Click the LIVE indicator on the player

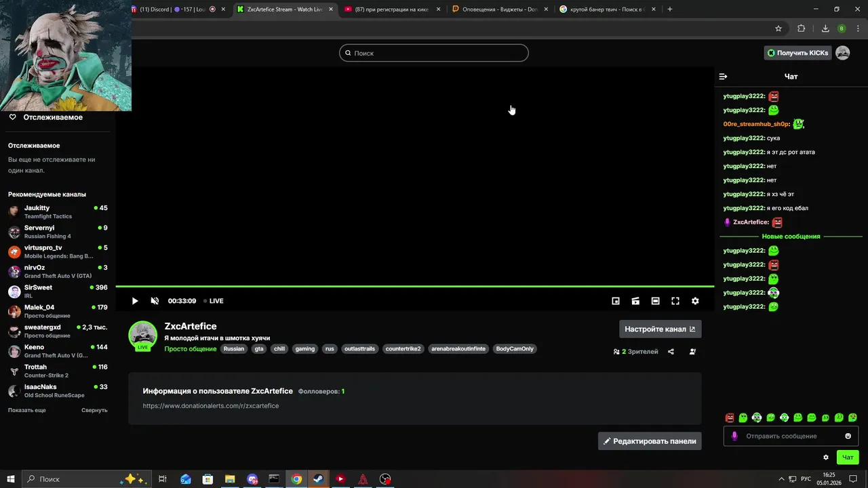click(x=214, y=301)
